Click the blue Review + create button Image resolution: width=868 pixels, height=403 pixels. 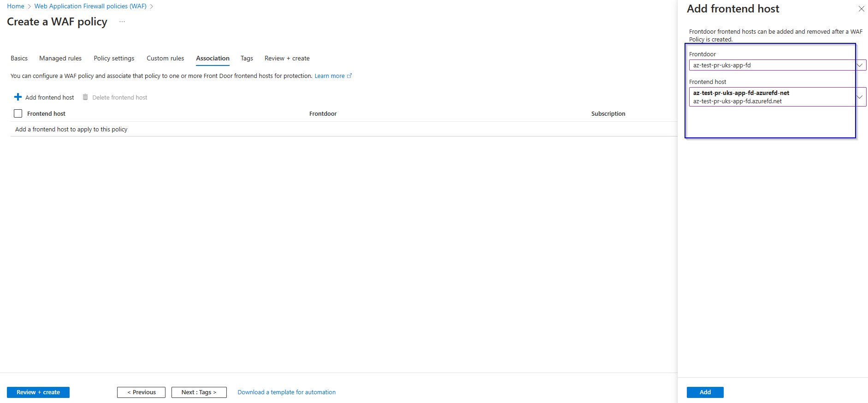point(38,392)
